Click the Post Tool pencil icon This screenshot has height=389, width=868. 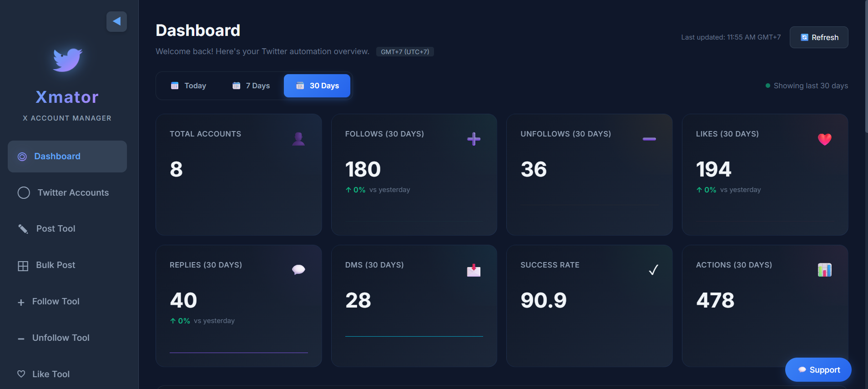click(23, 229)
